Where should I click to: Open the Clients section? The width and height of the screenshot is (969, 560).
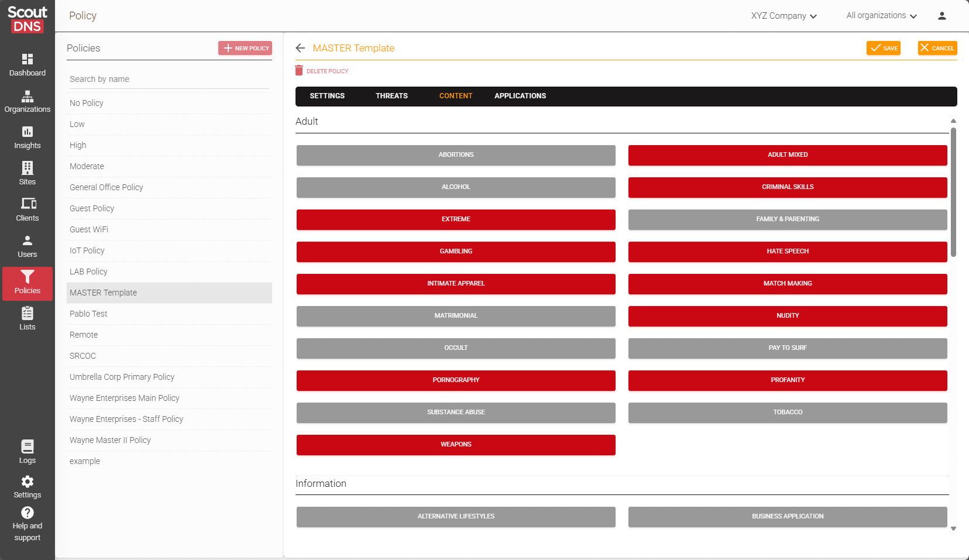[x=27, y=209]
